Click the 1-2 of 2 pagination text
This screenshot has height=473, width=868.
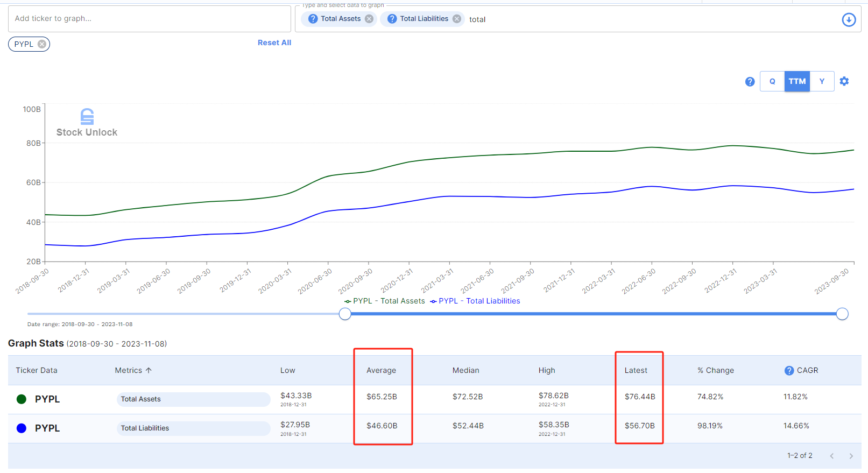pos(800,456)
